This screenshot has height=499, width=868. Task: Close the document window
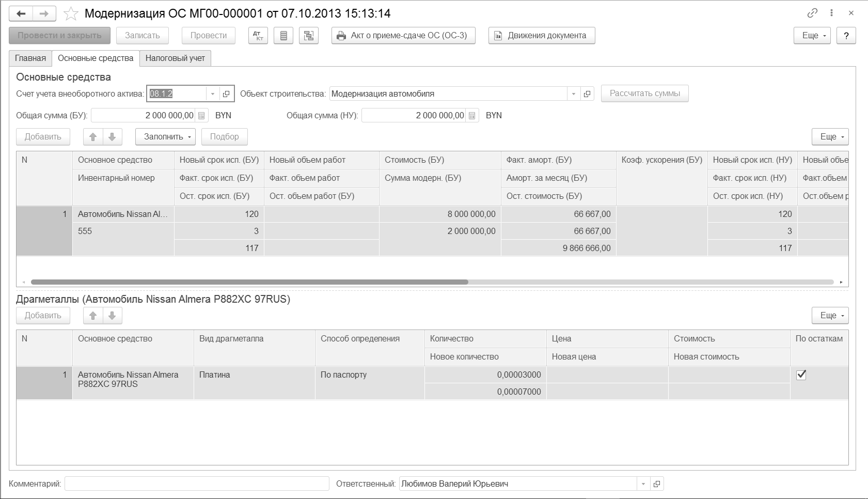click(x=851, y=13)
